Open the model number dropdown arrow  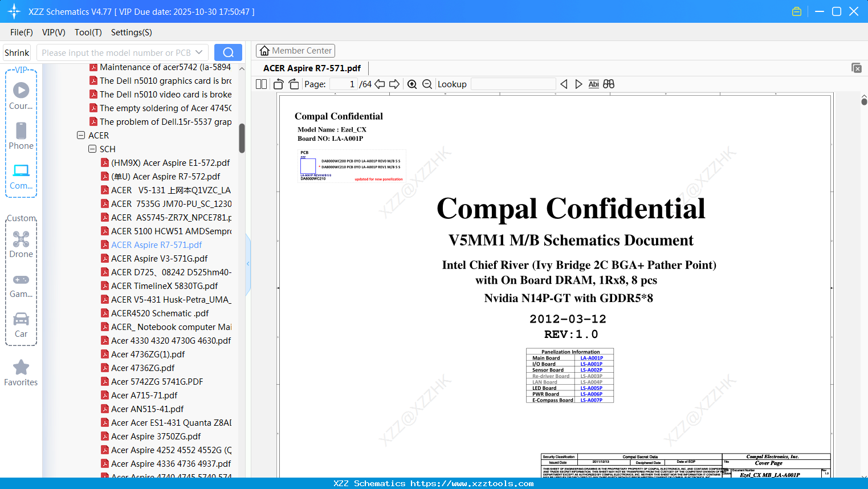tap(199, 52)
